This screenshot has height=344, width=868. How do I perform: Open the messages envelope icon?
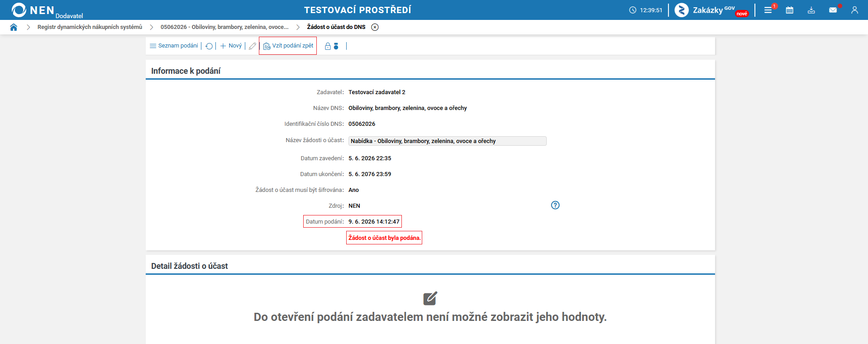[x=833, y=10]
